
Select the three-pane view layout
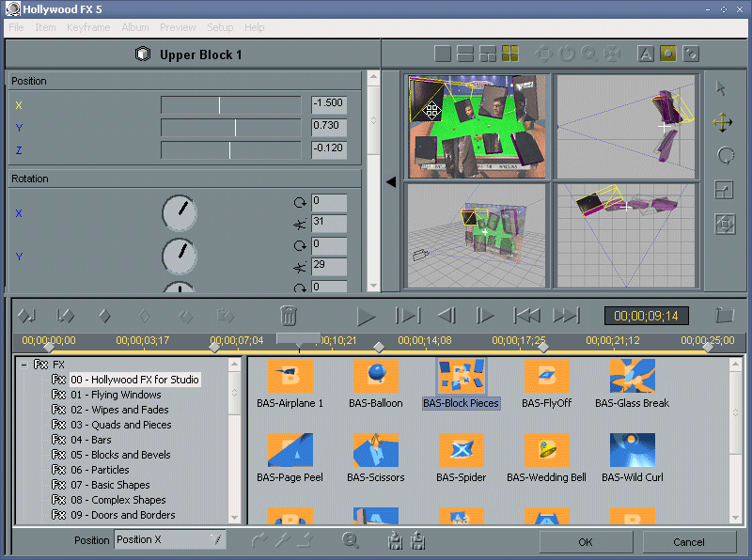[x=488, y=54]
